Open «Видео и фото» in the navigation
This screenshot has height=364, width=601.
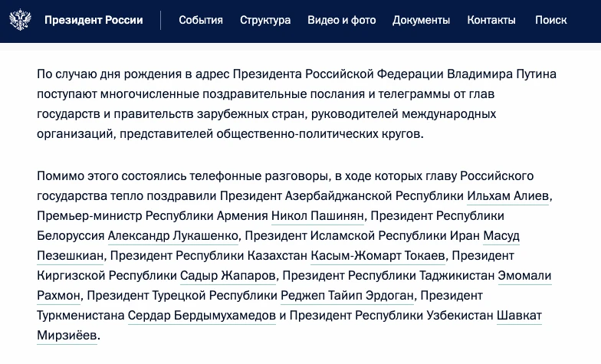click(342, 20)
